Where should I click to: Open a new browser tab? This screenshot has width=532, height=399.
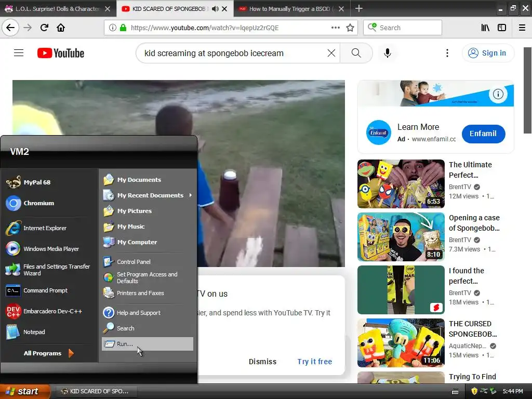point(358,8)
